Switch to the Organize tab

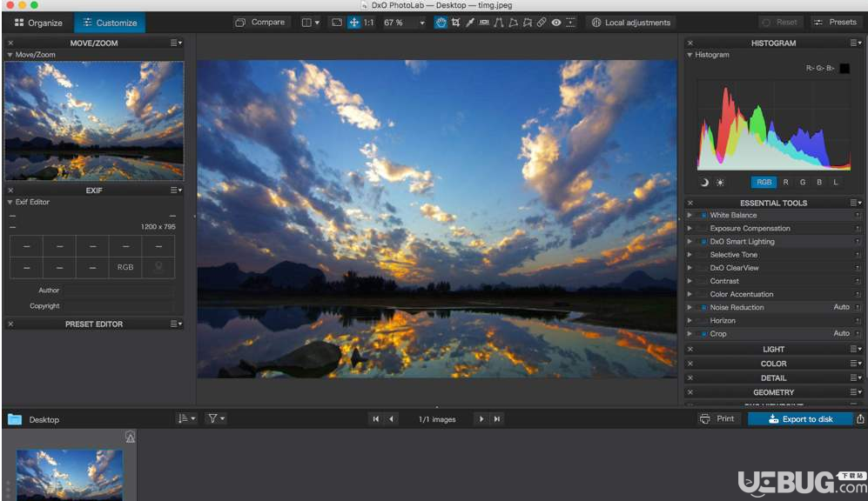click(x=38, y=23)
